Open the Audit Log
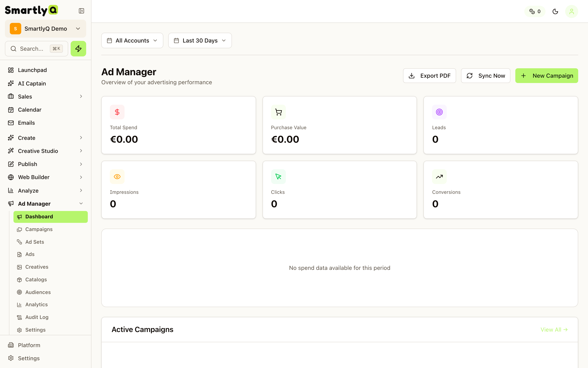 51,317
